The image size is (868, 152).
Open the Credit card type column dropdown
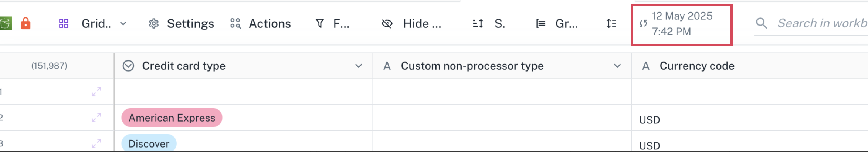click(x=359, y=66)
